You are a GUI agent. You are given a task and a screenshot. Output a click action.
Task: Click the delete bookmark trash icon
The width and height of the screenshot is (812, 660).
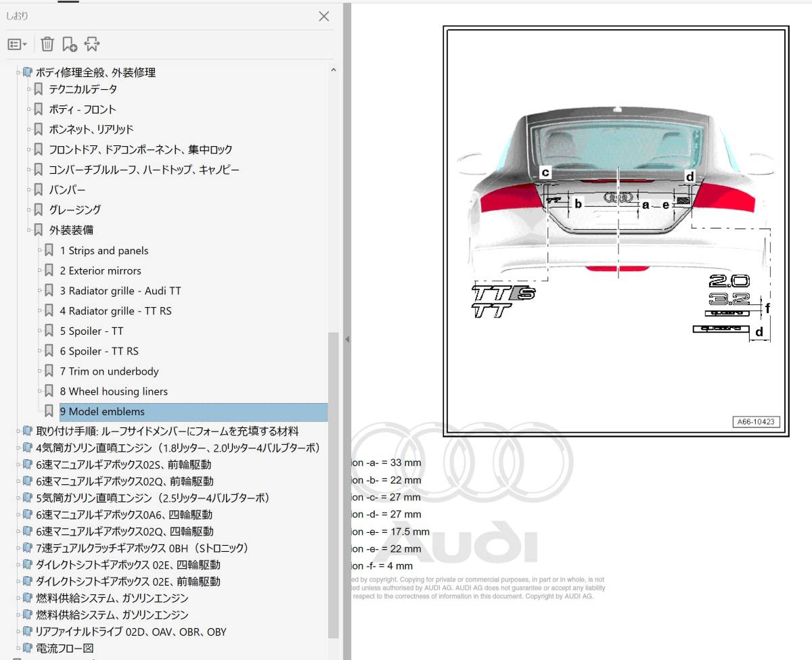(x=47, y=45)
